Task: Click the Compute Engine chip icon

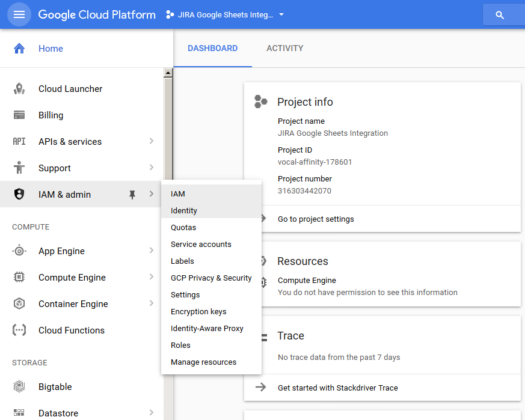Action: [x=19, y=278]
